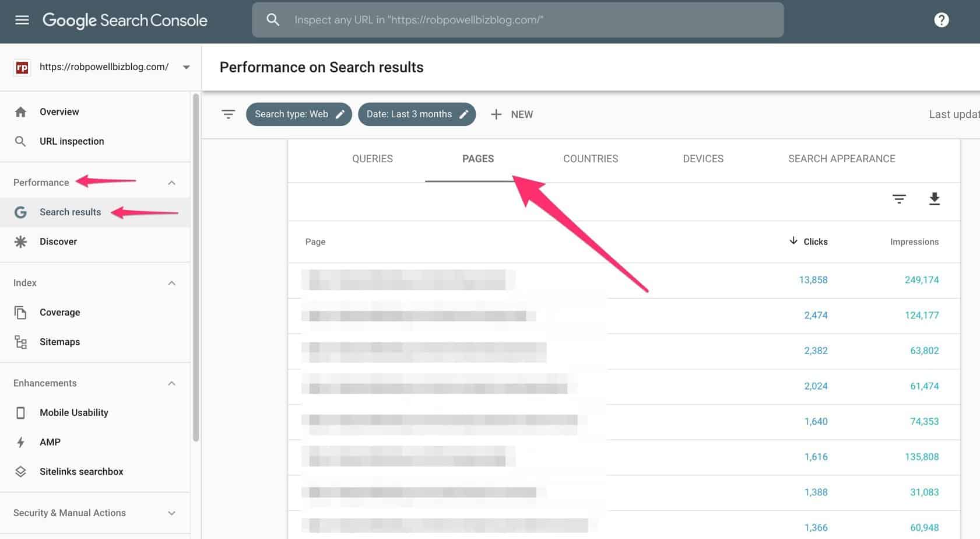This screenshot has width=980, height=539.
Task: Open the DEVICES tab
Action: [x=703, y=158]
